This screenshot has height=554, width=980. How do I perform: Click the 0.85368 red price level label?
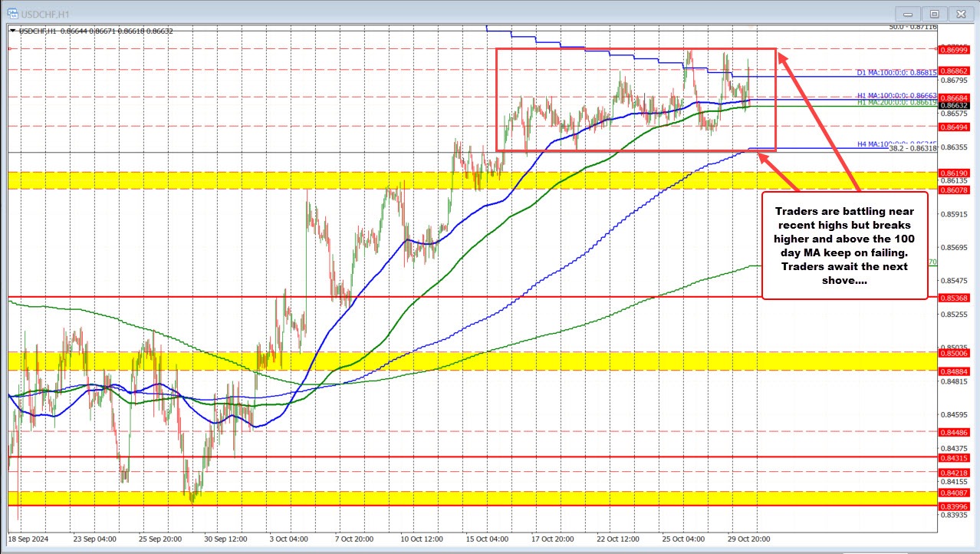pos(953,298)
